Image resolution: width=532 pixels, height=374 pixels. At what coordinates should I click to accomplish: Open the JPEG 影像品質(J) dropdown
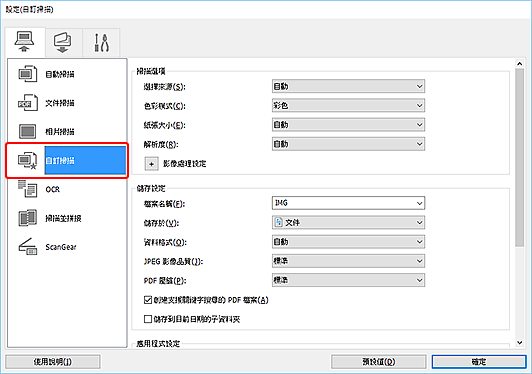[348, 261]
